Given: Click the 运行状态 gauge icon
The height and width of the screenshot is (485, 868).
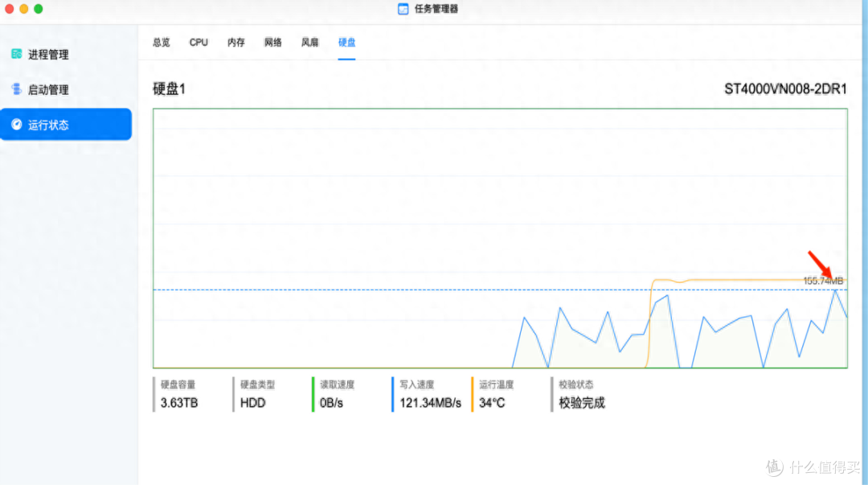Looking at the screenshot, I should pyautogui.click(x=17, y=125).
